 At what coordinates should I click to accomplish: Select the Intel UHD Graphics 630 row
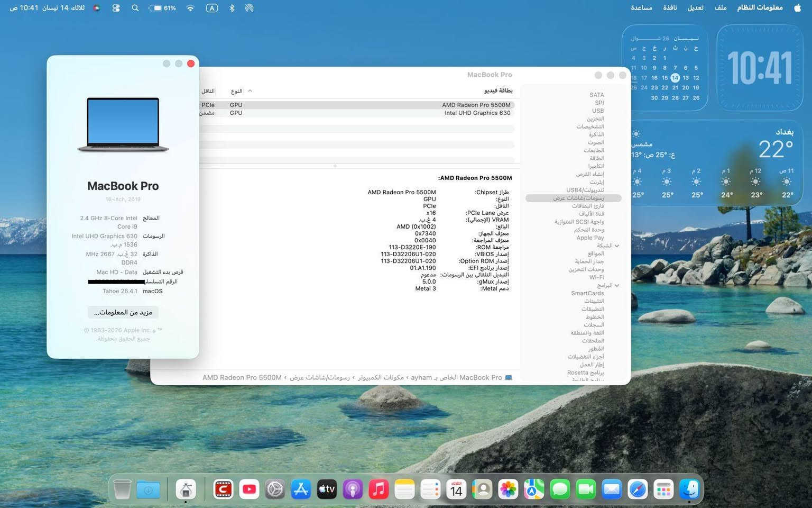[x=357, y=113]
